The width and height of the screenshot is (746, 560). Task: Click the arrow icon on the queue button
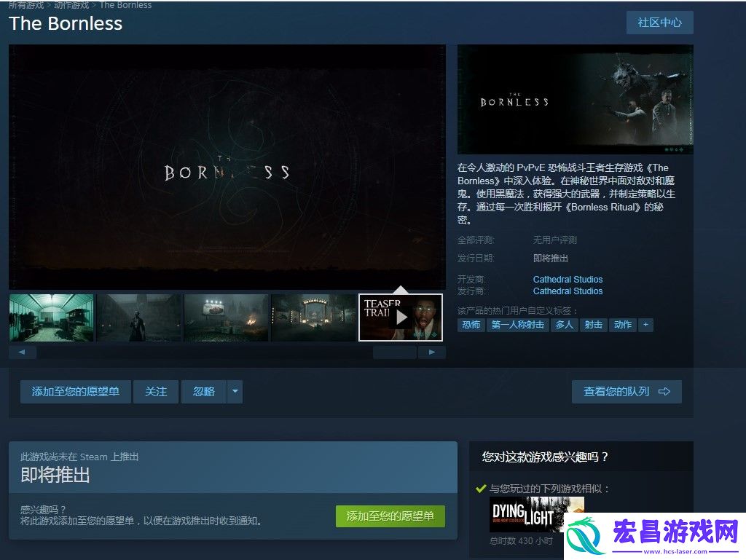pos(664,392)
